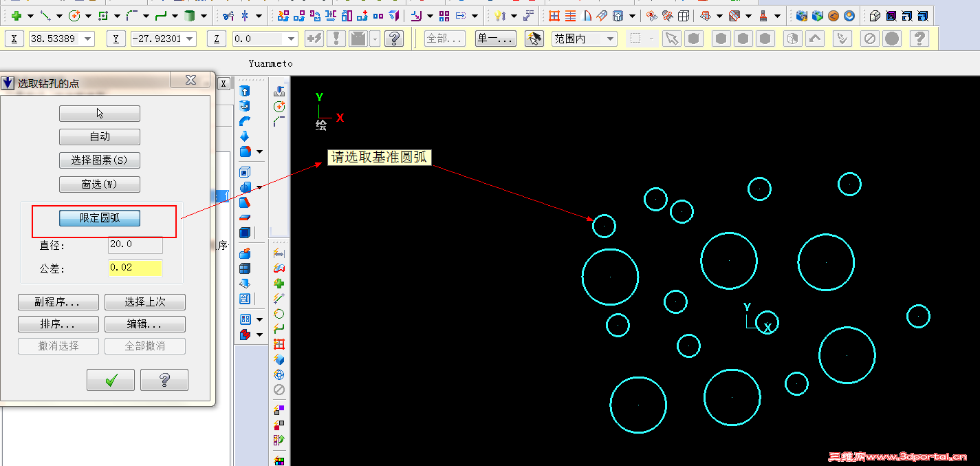Image resolution: width=980 pixels, height=466 pixels.
Task: Open dropdown arrow next to circle tool
Action: tap(89, 16)
